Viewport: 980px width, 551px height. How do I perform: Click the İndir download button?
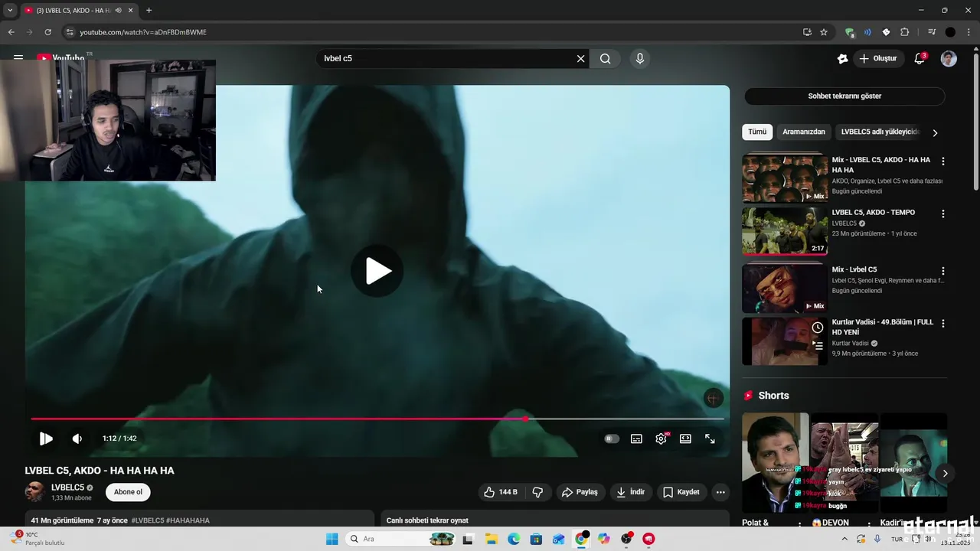[x=631, y=492]
